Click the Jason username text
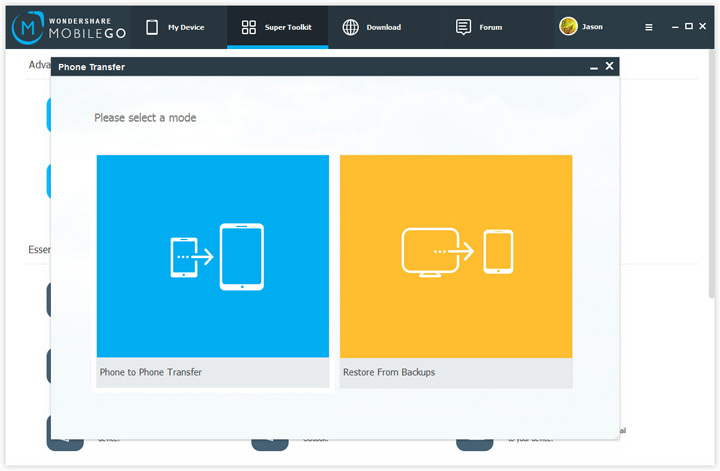 pyautogui.click(x=592, y=27)
